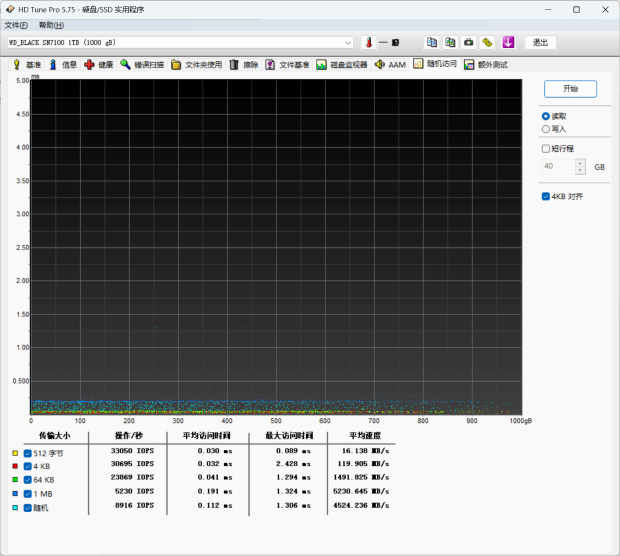Open the 帮助(H) menu

51,25
